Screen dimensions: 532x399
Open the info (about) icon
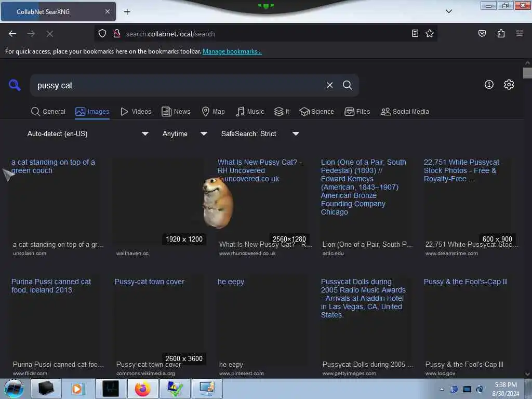tap(488, 85)
